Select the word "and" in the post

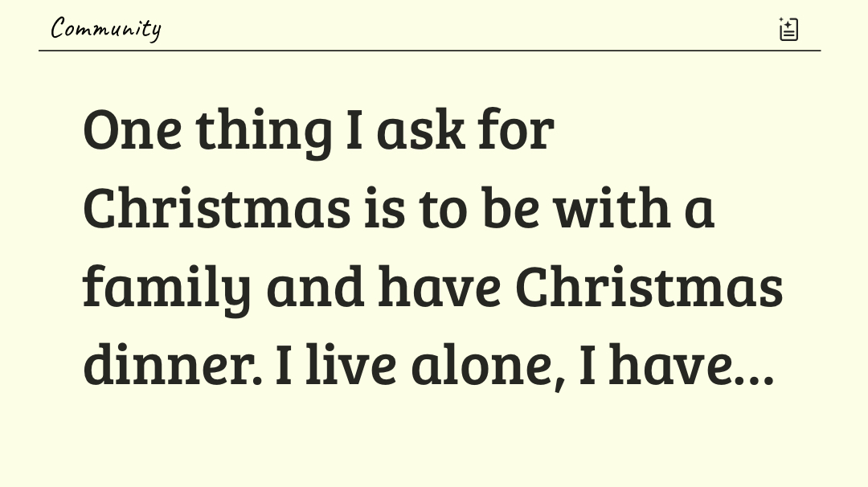click(315, 286)
